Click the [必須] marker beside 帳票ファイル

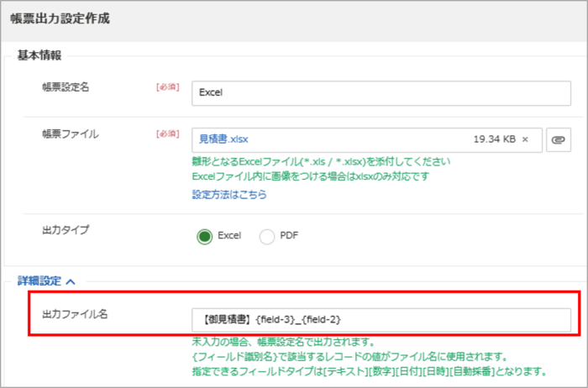(x=168, y=134)
